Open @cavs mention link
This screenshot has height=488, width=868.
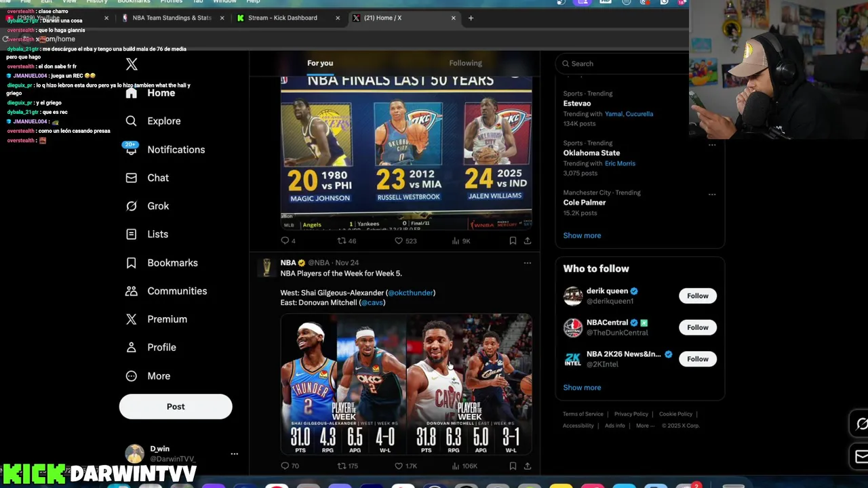(372, 302)
